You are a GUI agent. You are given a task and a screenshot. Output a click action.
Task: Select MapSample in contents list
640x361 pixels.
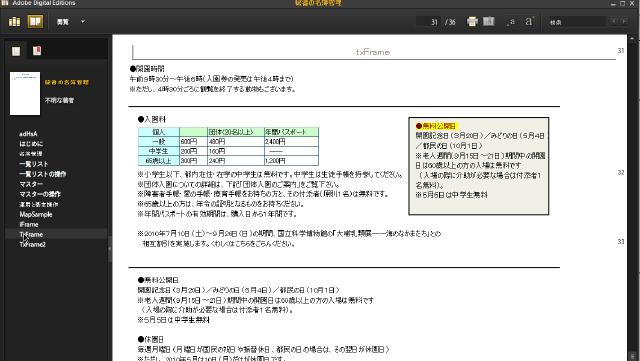pyautogui.click(x=36, y=214)
